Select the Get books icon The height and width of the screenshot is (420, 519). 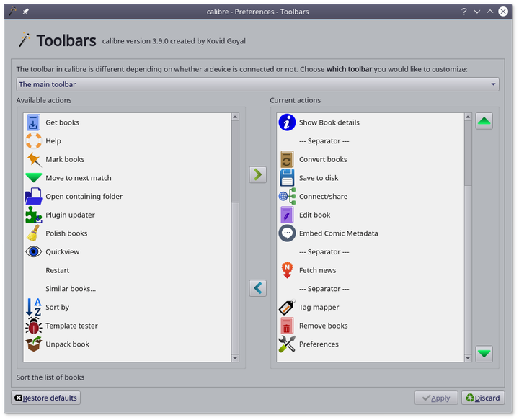[x=33, y=122]
